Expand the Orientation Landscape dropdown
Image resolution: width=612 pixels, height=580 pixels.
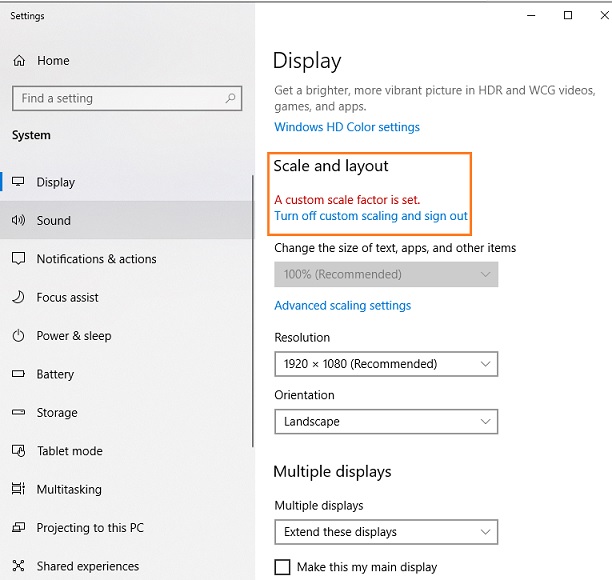coord(385,422)
